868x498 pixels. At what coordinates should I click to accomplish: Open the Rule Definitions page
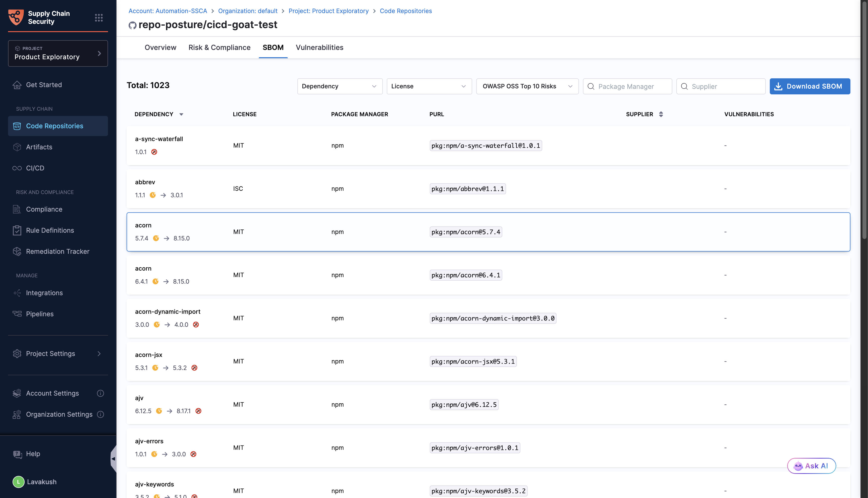pos(50,230)
